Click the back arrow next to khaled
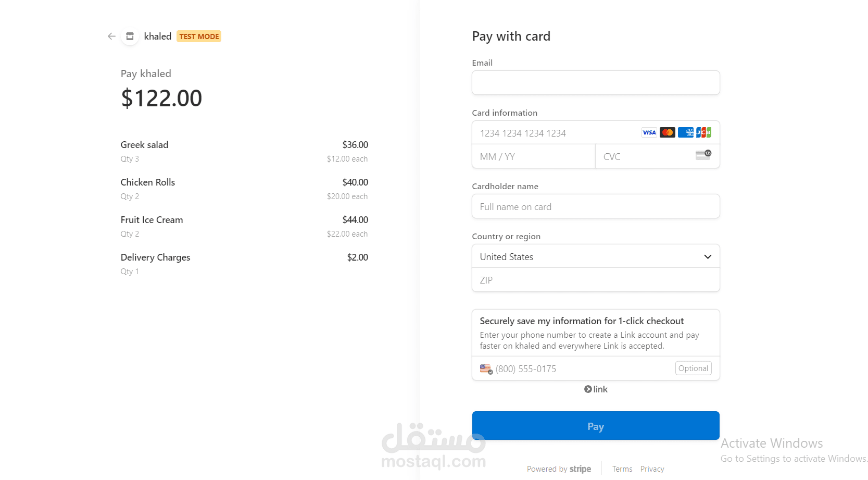The width and height of the screenshot is (868, 480). 111,36
